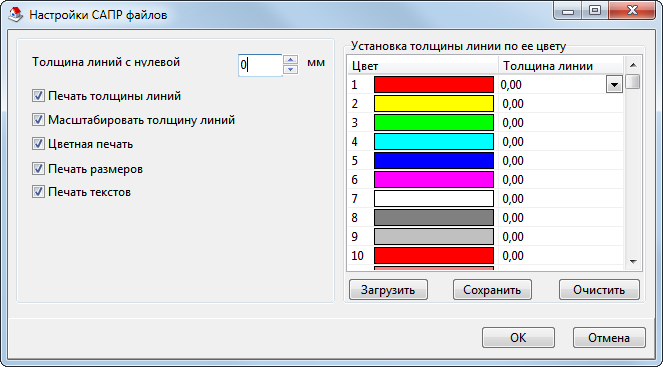Toggle Печать толщины линий checkbox

38,96
